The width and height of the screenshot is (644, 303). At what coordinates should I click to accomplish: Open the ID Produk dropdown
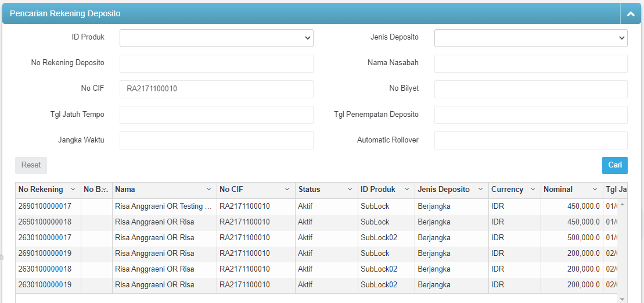click(x=216, y=38)
